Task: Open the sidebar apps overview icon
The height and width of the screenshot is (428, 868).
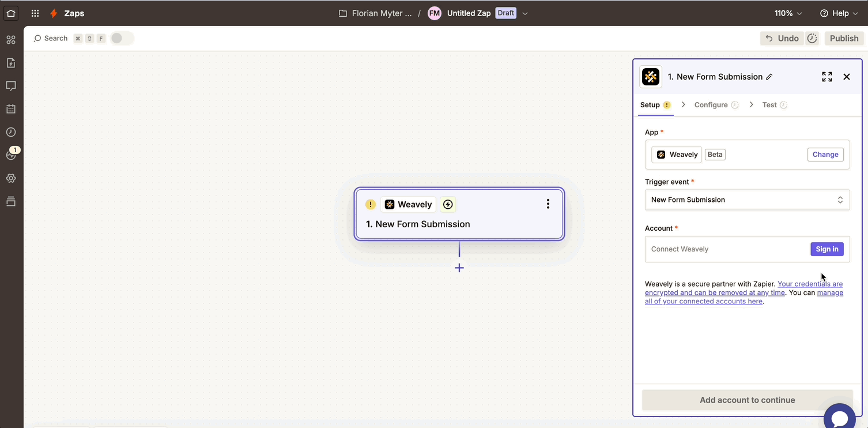Action: click(x=11, y=40)
